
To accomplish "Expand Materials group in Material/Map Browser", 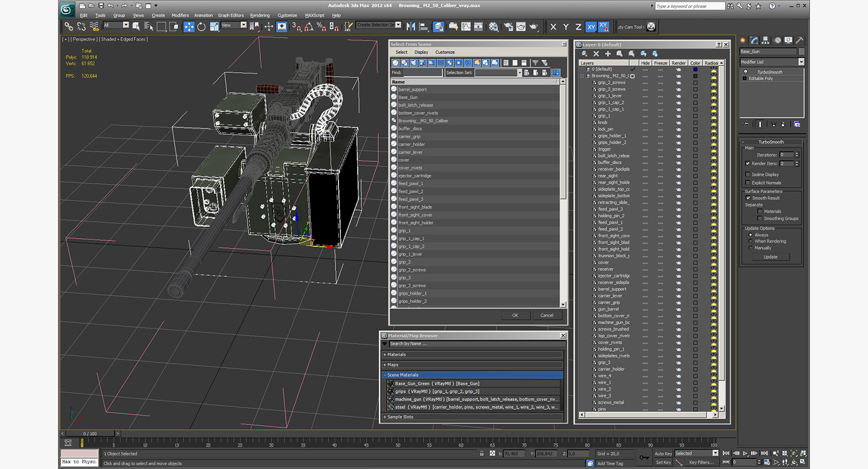I will [473, 355].
